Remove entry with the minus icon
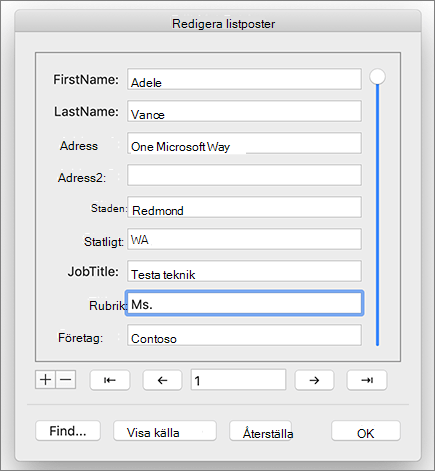 pos(66,380)
